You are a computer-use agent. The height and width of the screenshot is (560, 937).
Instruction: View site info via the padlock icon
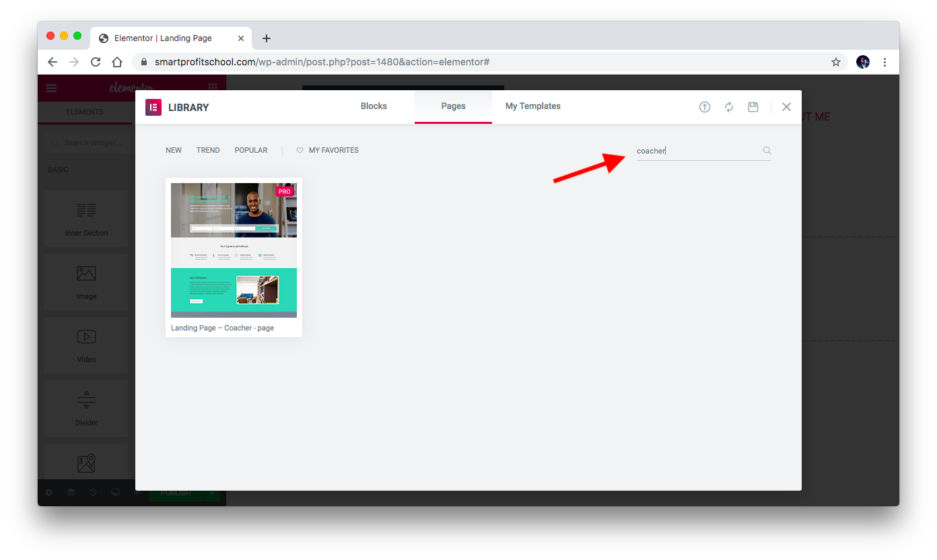pos(143,62)
